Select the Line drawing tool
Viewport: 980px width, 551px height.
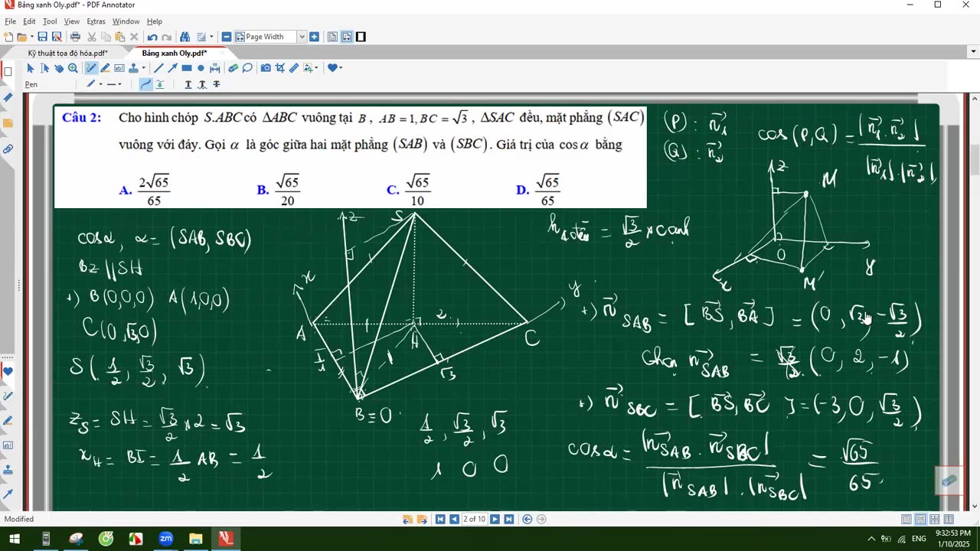tap(158, 68)
